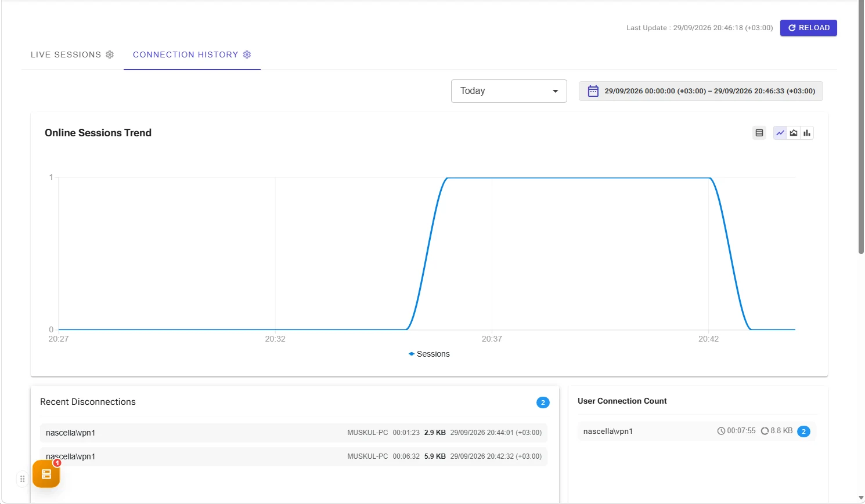Open the Today period dropdown
The width and height of the screenshot is (865, 504).
point(509,91)
